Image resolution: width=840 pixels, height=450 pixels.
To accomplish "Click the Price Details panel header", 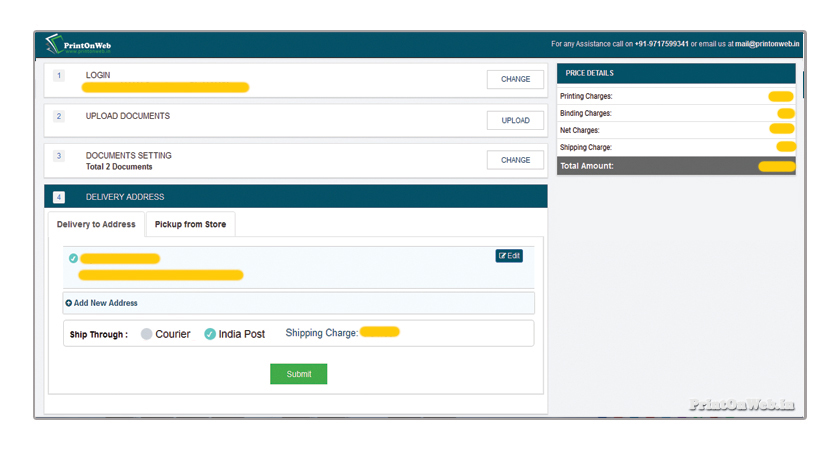I will pos(676,73).
